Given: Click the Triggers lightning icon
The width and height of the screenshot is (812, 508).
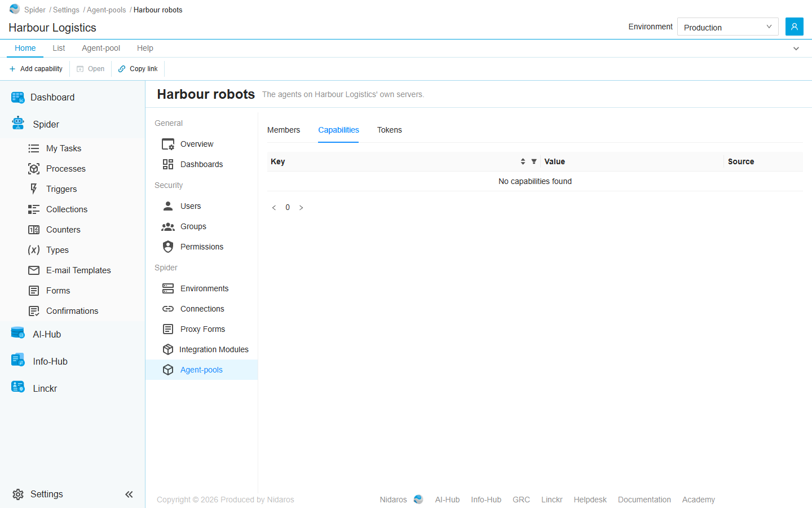Looking at the screenshot, I should coord(34,189).
